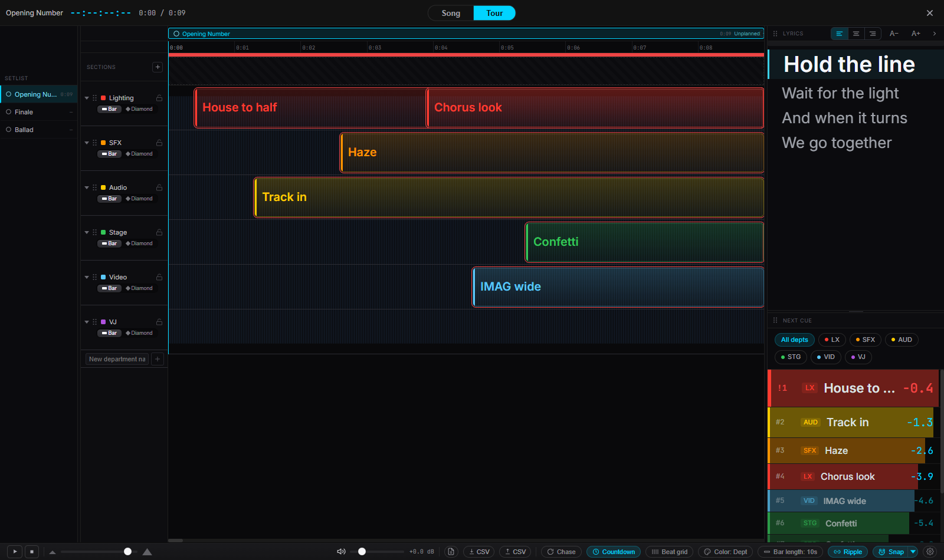
Task: Select Ballad in the setlist
Action: click(x=39, y=130)
